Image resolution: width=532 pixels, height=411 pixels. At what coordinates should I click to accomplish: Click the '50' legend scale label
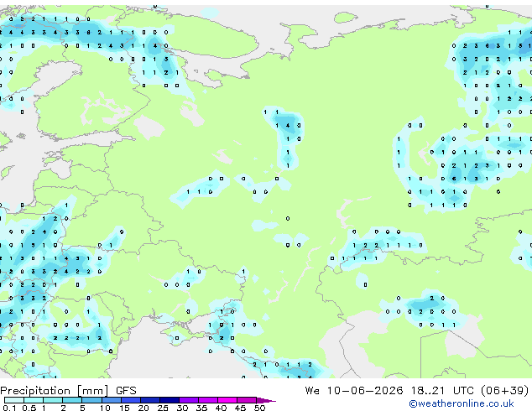[x=260, y=408]
